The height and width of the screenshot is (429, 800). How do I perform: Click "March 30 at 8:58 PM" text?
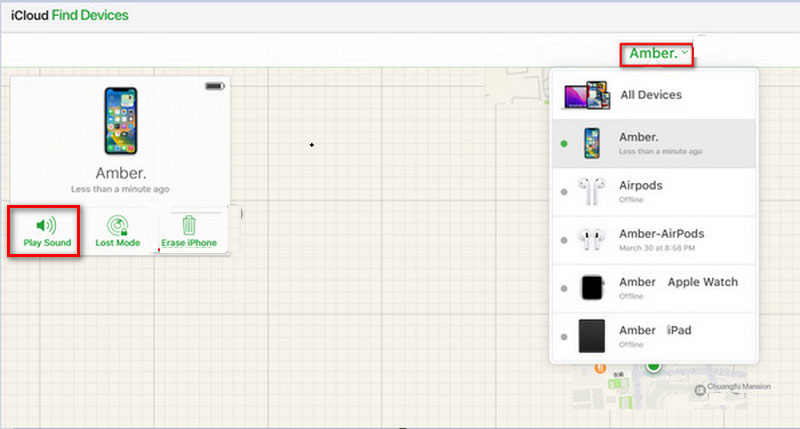click(657, 248)
